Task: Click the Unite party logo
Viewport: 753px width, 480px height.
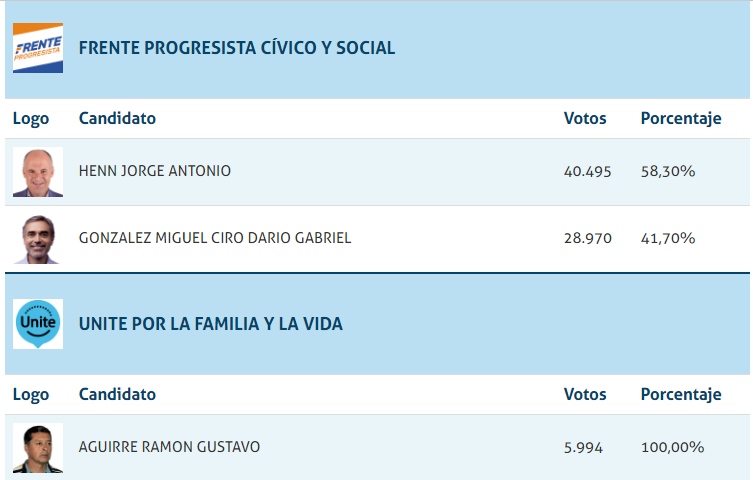Action: [x=38, y=324]
